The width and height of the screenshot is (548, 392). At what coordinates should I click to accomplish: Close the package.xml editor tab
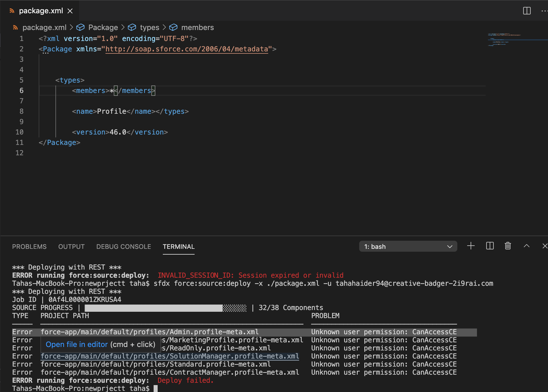[x=70, y=11]
